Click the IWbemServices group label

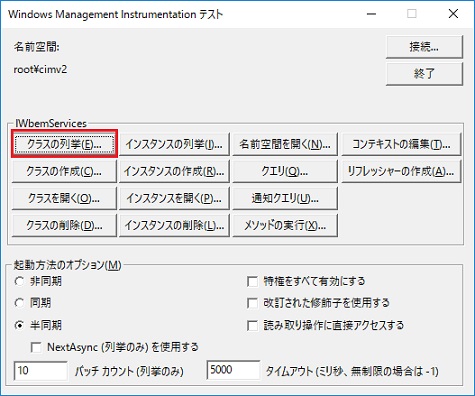(51, 123)
